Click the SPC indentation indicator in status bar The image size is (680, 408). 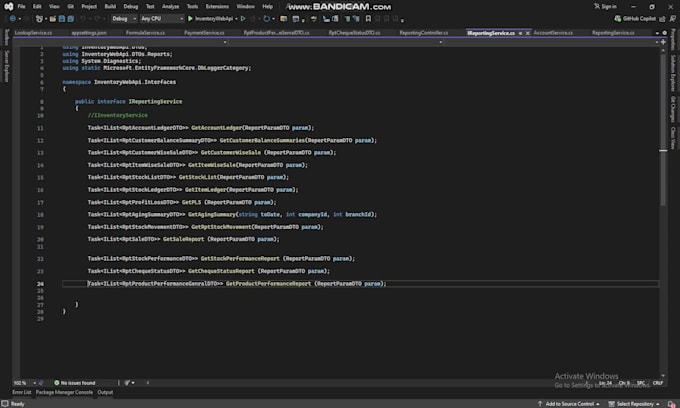click(x=641, y=383)
